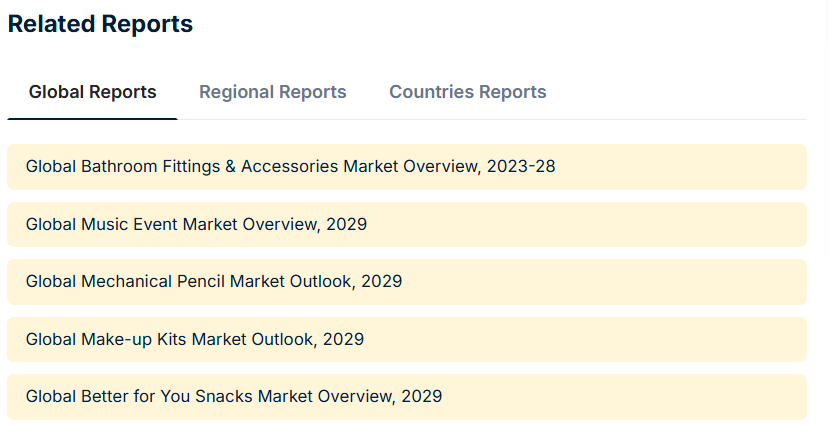This screenshot has width=829, height=433.
Task: Open Global Music Event Market Overview link
Action: [196, 224]
